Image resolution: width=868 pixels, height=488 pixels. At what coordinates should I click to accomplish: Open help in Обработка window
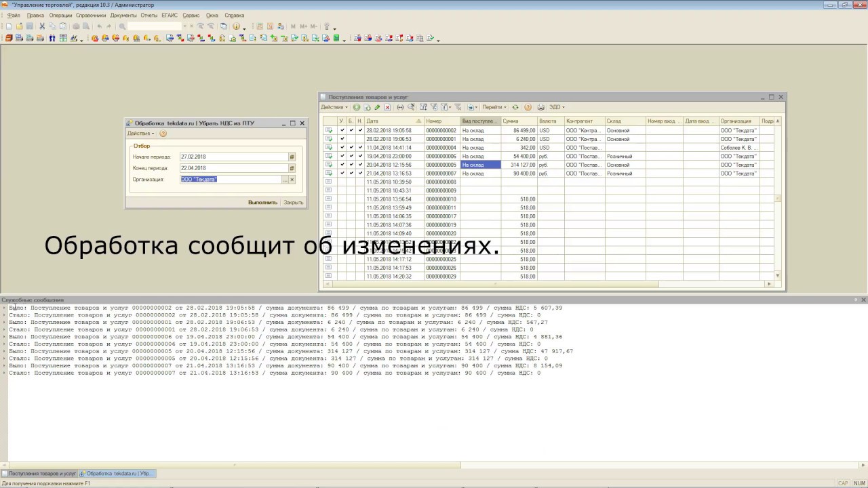(163, 134)
